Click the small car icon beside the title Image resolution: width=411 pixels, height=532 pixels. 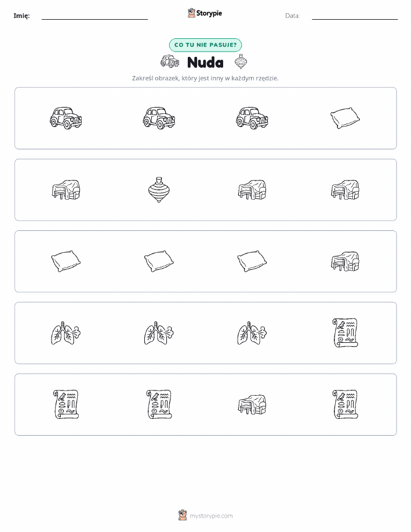coord(170,61)
